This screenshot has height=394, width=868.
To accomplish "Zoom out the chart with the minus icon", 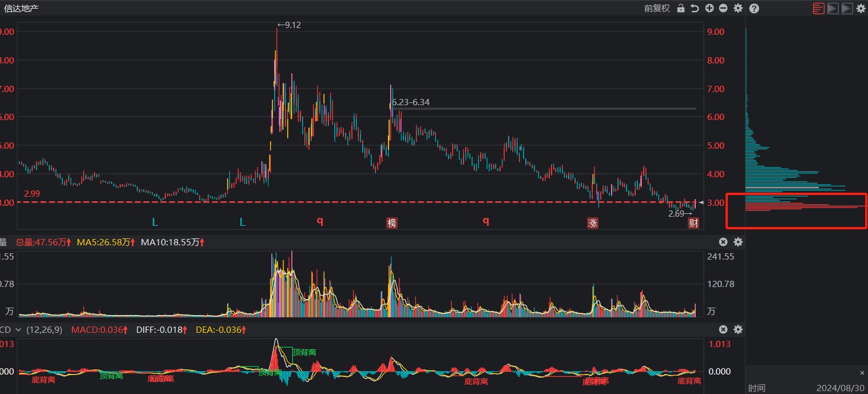I will [723, 8].
